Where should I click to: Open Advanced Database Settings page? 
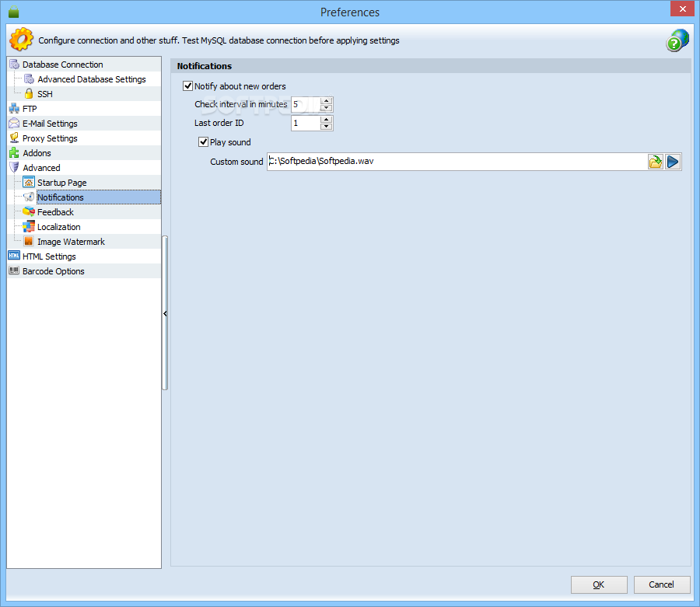coord(92,79)
